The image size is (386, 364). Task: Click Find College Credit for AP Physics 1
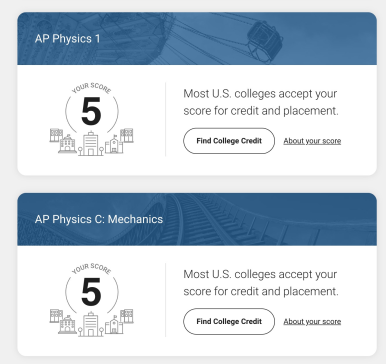(x=229, y=141)
